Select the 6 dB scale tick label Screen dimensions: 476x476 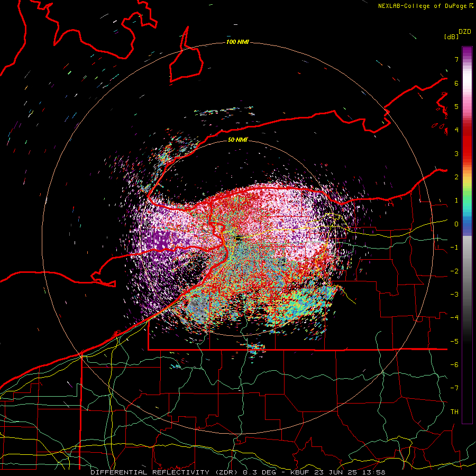(x=456, y=83)
